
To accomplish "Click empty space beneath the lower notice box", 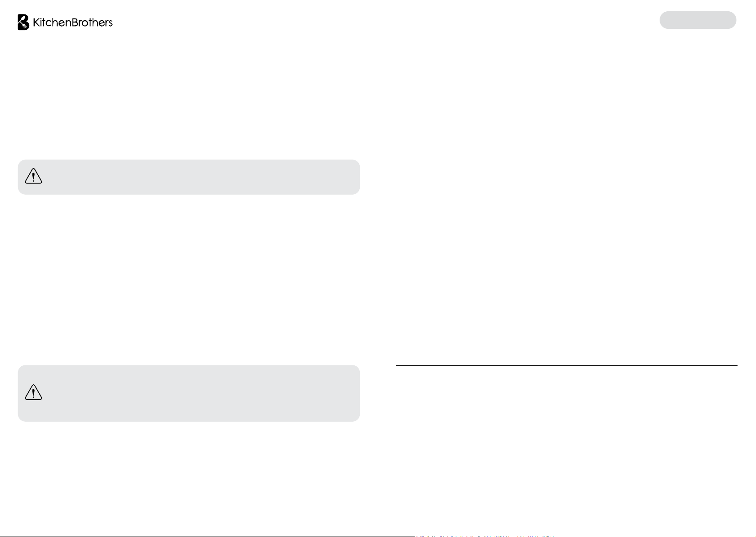I will (189, 478).
